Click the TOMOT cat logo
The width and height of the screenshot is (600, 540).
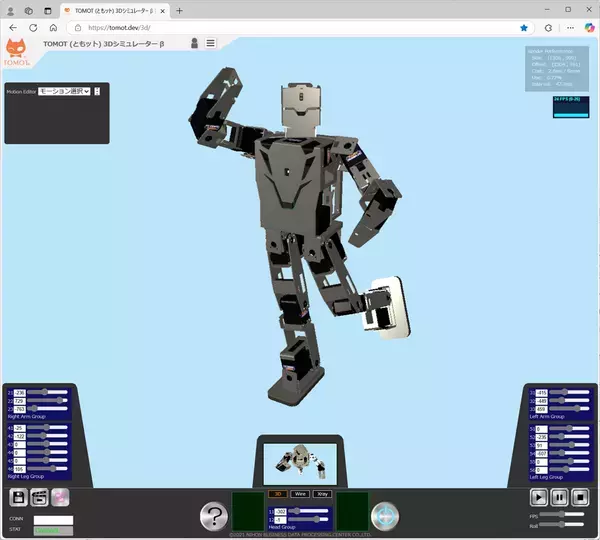17,48
